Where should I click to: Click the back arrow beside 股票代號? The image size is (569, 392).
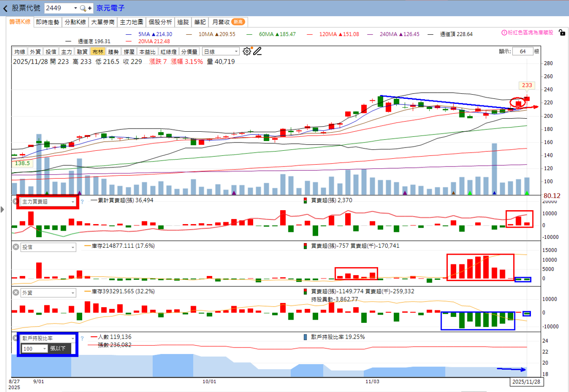click(x=5, y=8)
